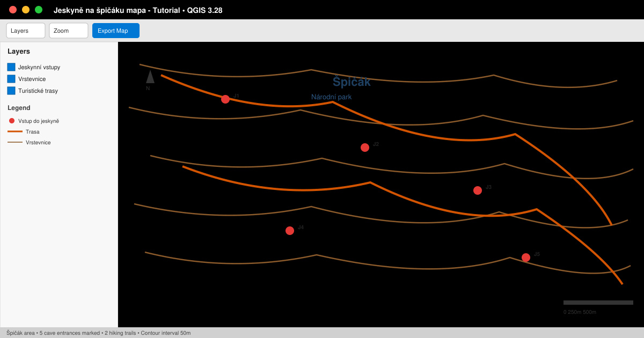
Task: Open the Zoom toolbar button
Action: [69, 31]
